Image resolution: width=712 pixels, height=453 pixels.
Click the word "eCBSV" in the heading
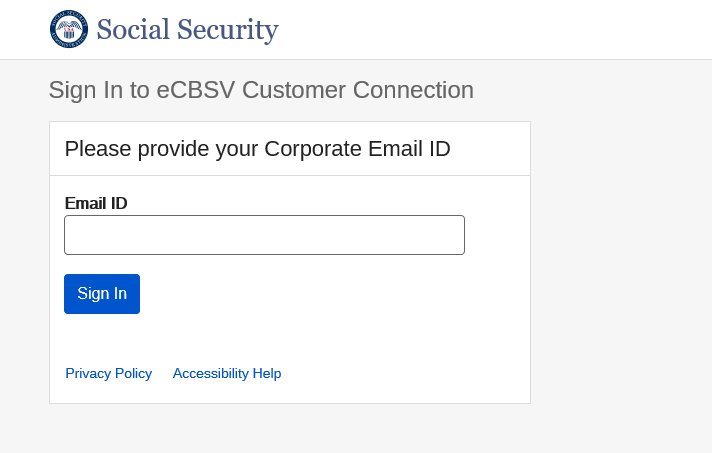[x=195, y=90]
